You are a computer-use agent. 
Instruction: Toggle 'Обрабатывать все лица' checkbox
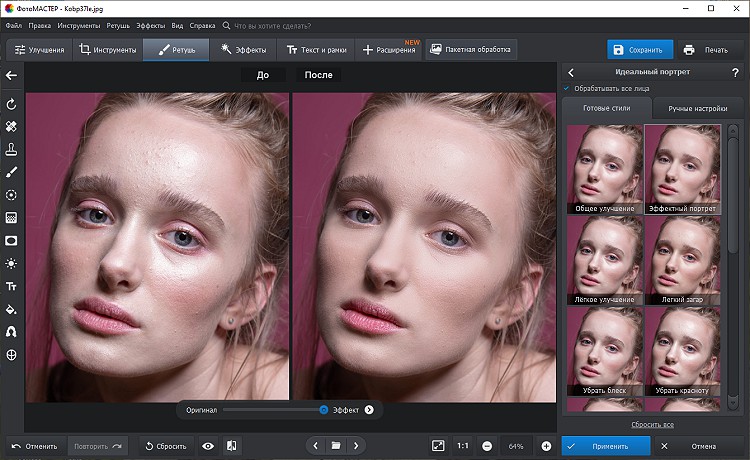point(567,89)
